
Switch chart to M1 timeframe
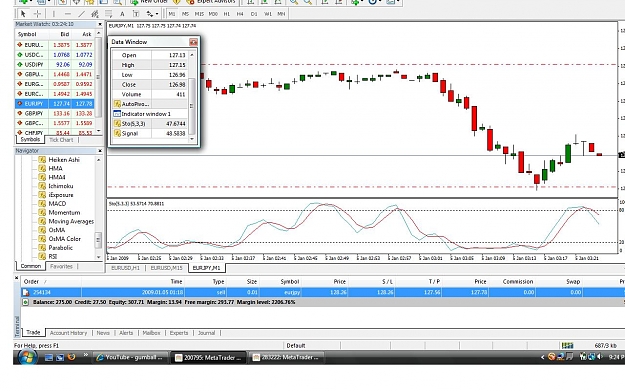[172, 14]
